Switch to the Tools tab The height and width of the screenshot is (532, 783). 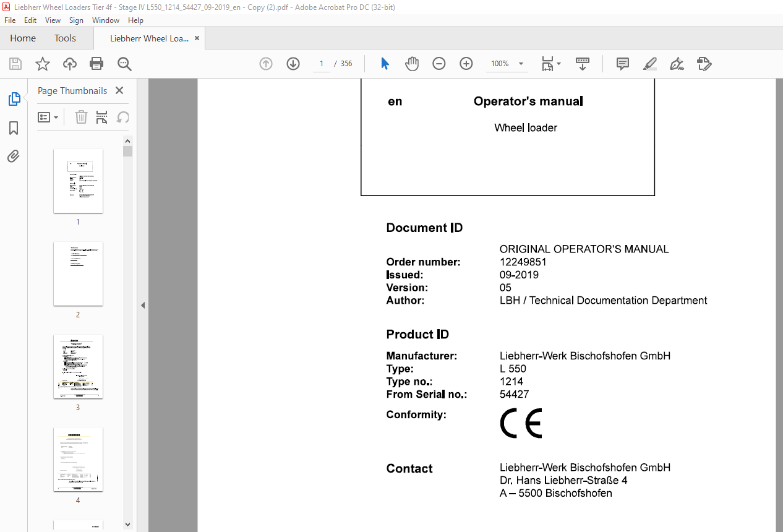[x=65, y=38]
